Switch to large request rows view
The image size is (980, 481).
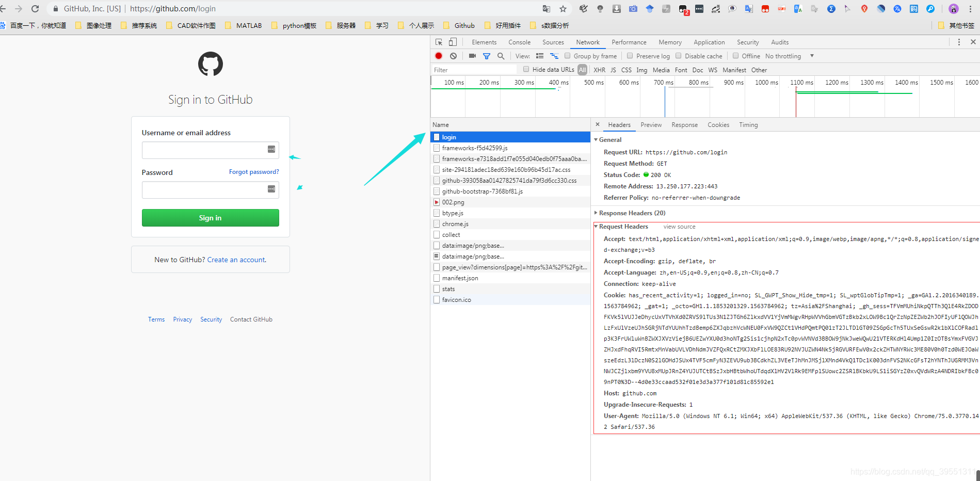(x=540, y=56)
